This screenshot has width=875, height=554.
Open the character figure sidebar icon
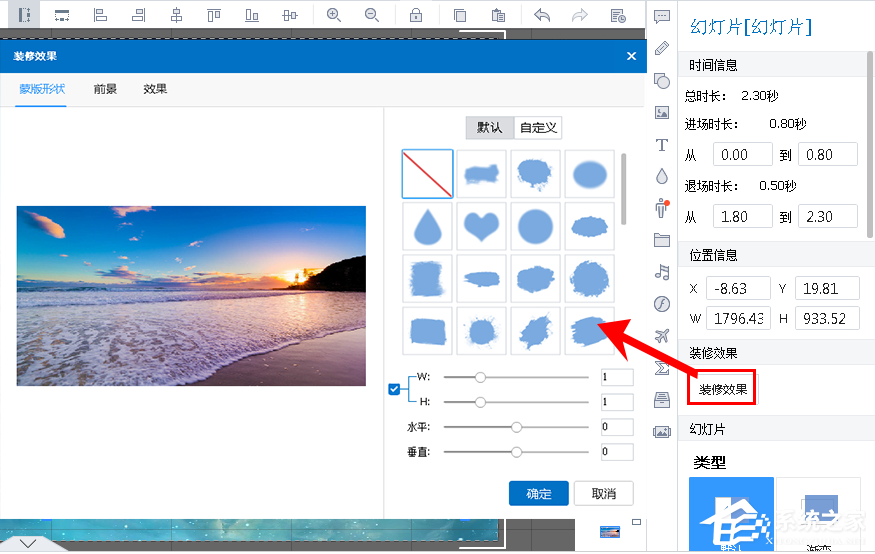662,208
